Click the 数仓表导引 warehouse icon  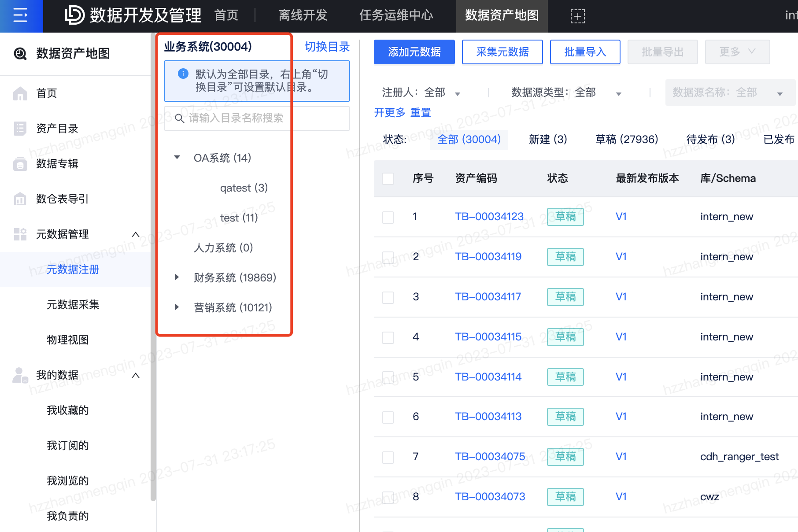pyautogui.click(x=20, y=199)
